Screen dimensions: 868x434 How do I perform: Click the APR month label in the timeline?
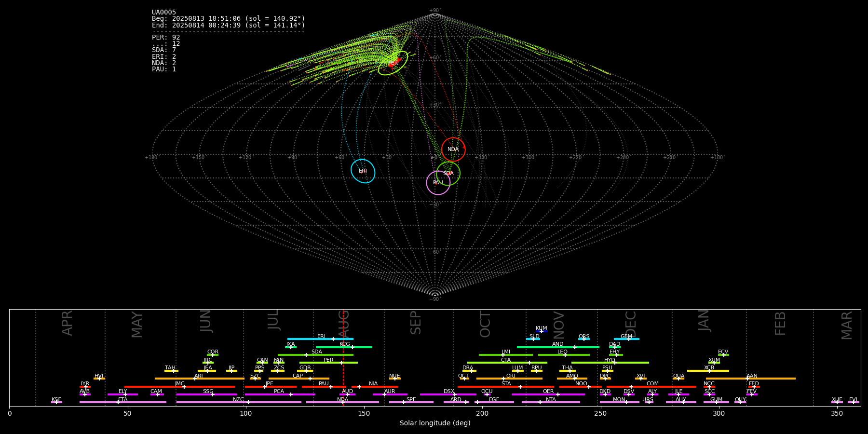click(67, 323)
